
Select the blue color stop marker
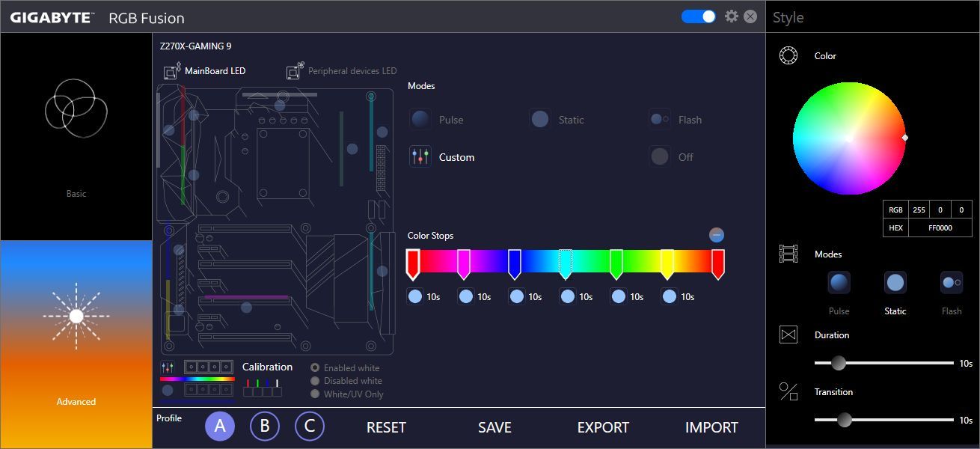[515, 264]
